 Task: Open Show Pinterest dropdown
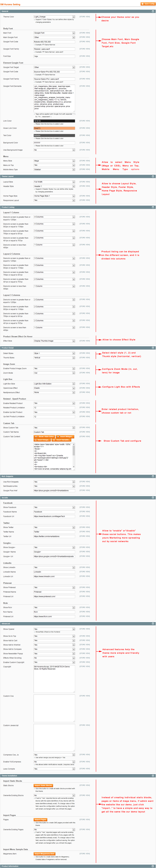[54, 588]
